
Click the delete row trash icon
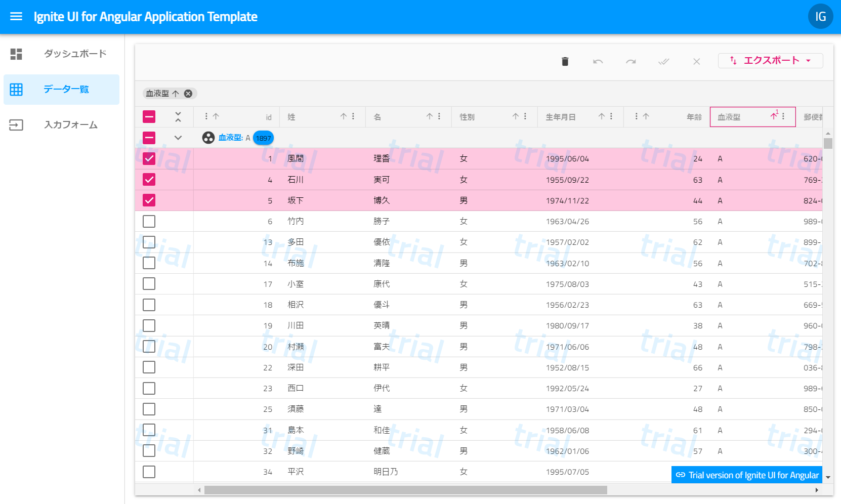point(565,61)
